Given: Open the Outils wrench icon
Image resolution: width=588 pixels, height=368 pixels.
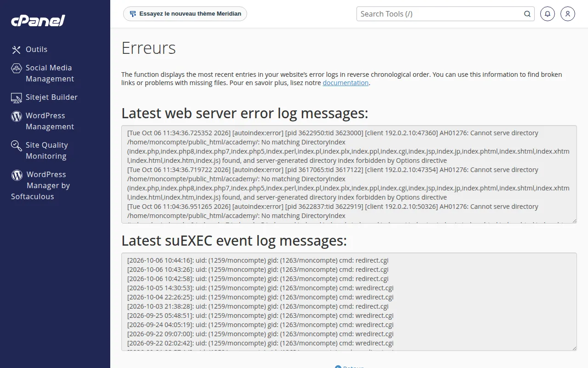Looking at the screenshot, I should click(x=17, y=50).
